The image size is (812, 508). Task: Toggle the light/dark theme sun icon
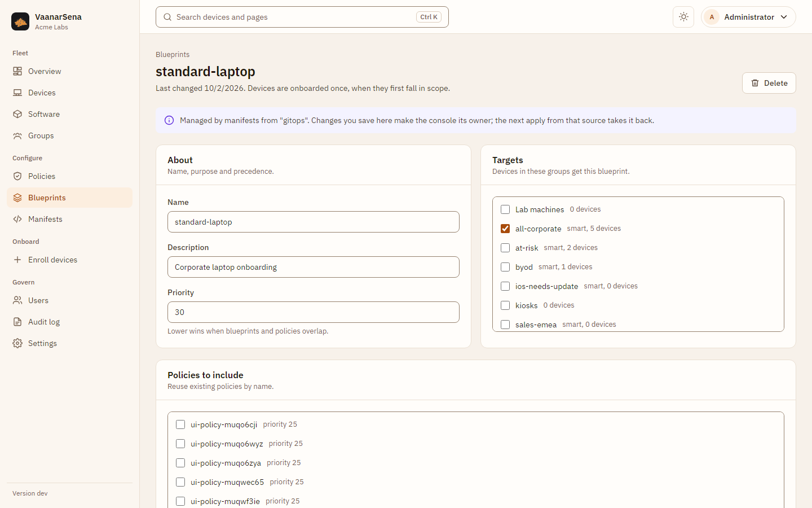683,17
